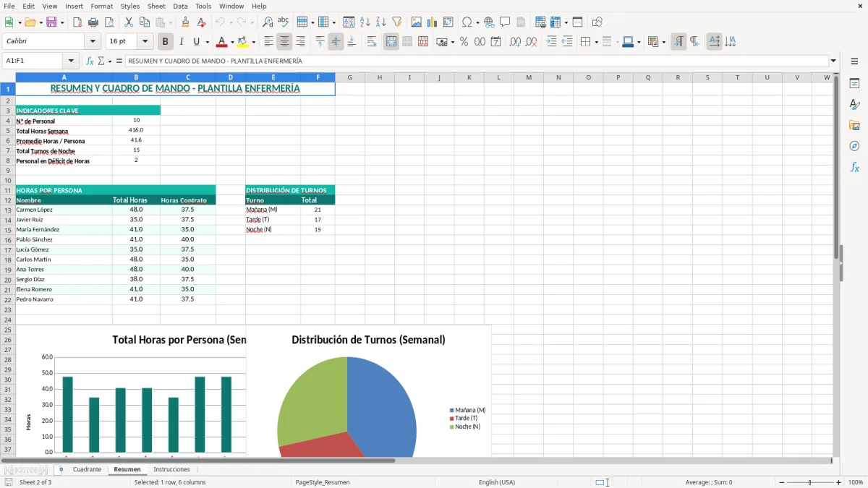Click the Save document icon

click(51, 22)
